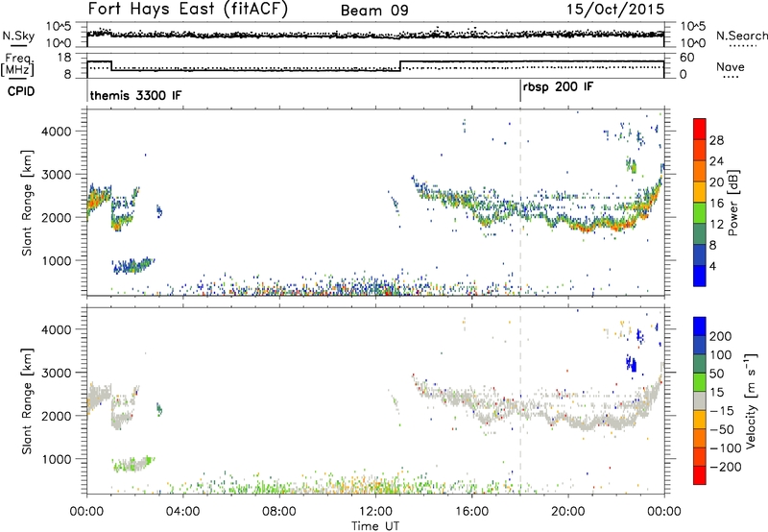Click the '60' Nave axis tick
Image resolution: width=768 pixels, height=532 pixels.
[x=686, y=58]
